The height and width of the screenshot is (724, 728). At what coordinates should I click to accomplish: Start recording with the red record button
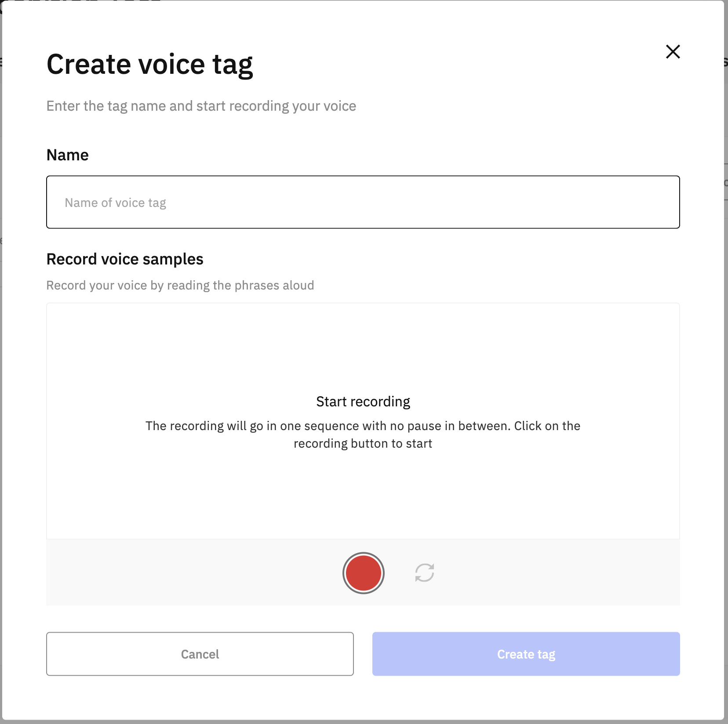coord(363,573)
